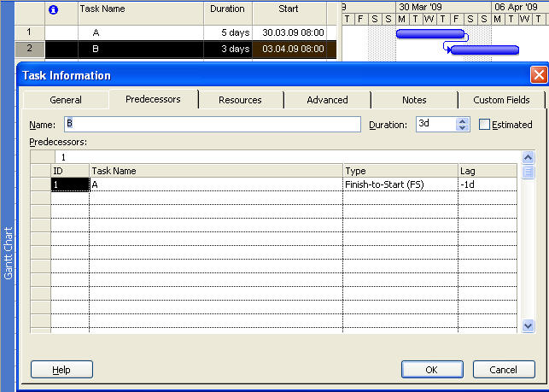Viewport: 549px width, 392px height.
Task: Open the Resources tab
Action: pyautogui.click(x=240, y=100)
